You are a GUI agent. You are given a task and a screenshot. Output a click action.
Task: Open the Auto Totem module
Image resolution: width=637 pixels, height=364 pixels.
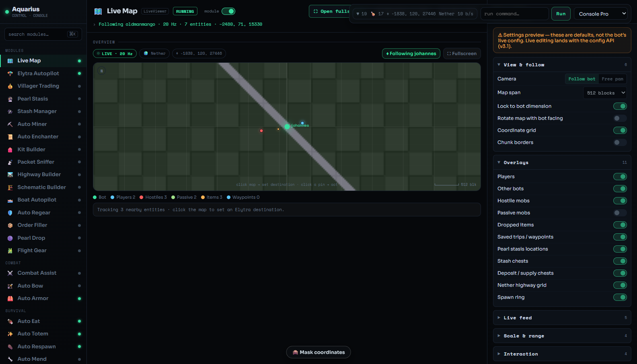point(43,334)
